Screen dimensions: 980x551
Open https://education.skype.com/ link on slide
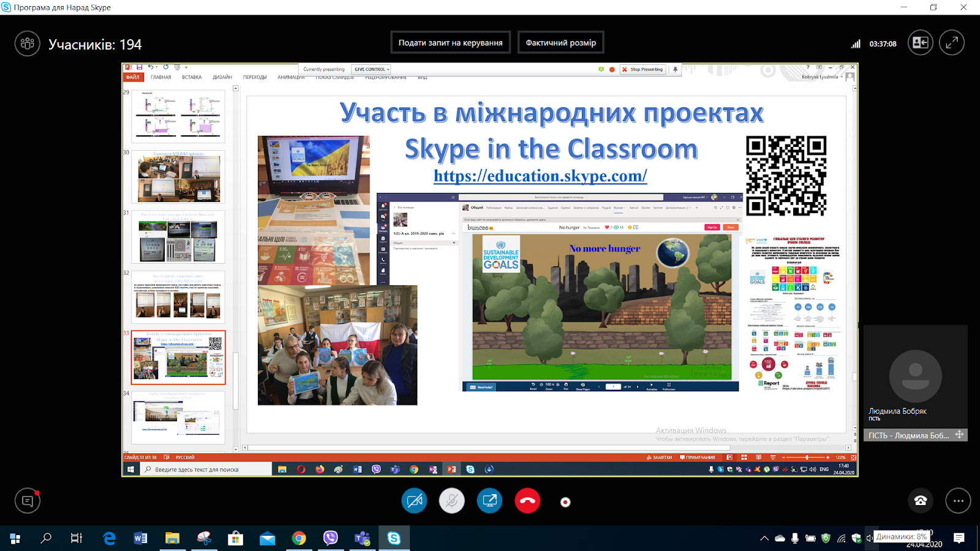[540, 176]
